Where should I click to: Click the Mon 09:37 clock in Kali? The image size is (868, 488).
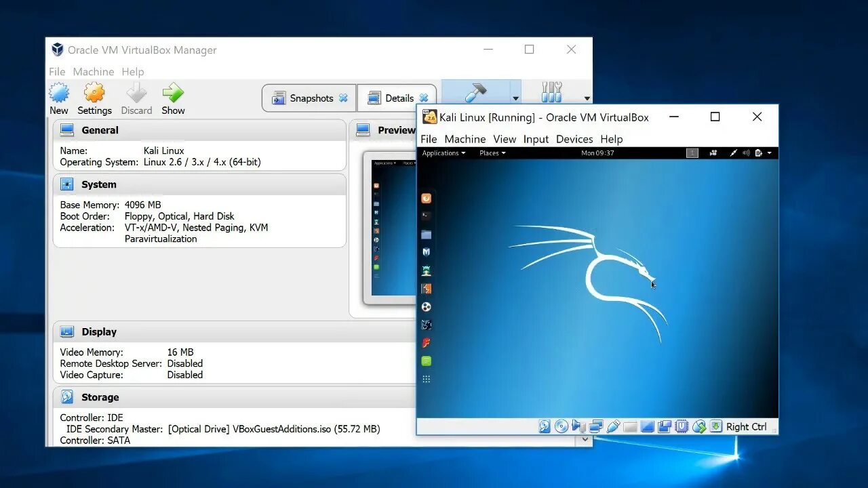pos(597,153)
